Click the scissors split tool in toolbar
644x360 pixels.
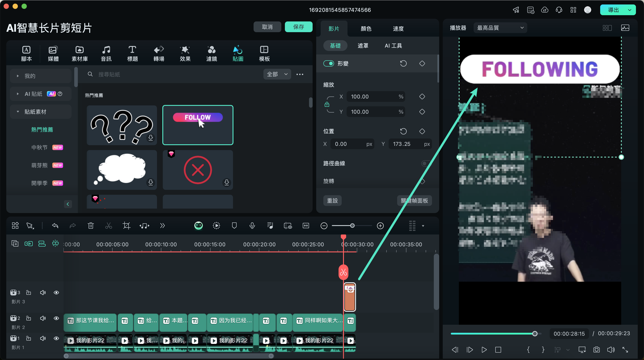[x=108, y=226]
